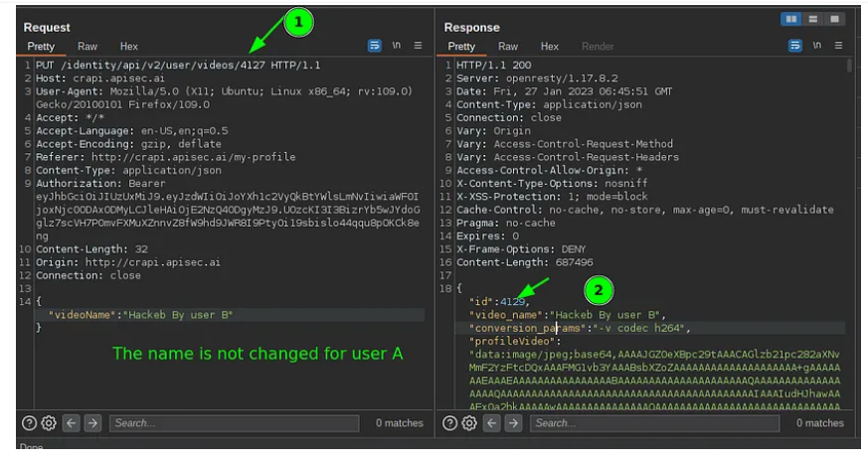Click the Response panel vertical scrollbar

coord(850,67)
